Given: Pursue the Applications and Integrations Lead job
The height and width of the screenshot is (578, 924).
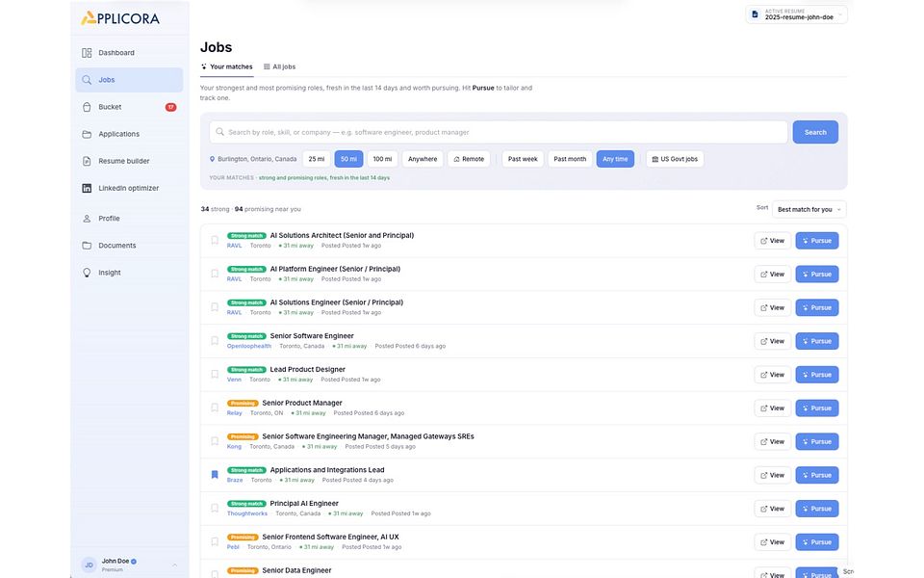Looking at the screenshot, I should [x=817, y=475].
